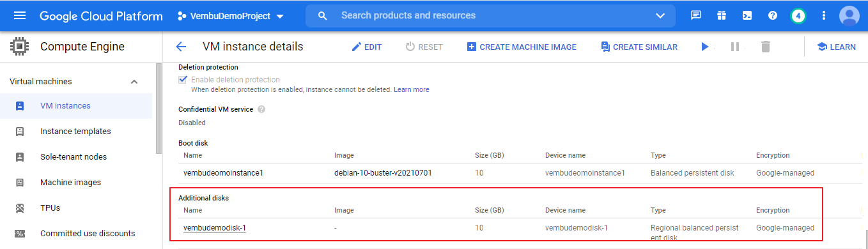Collapse the Virtual machines section

(x=134, y=82)
